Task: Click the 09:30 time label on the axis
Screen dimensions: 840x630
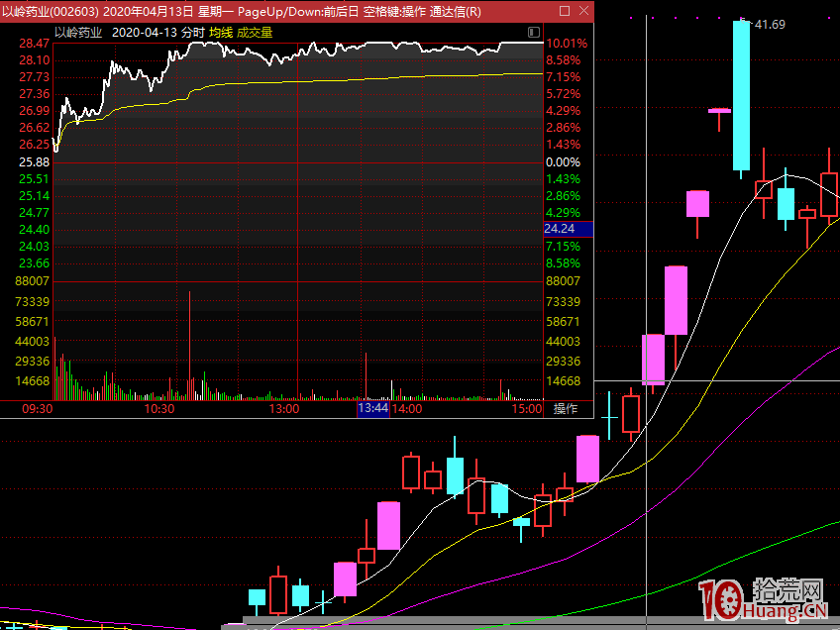Action: [37, 408]
